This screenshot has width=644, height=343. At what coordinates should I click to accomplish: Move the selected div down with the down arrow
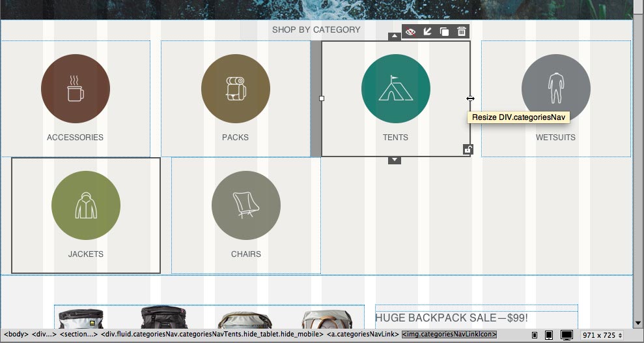coord(395,160)
